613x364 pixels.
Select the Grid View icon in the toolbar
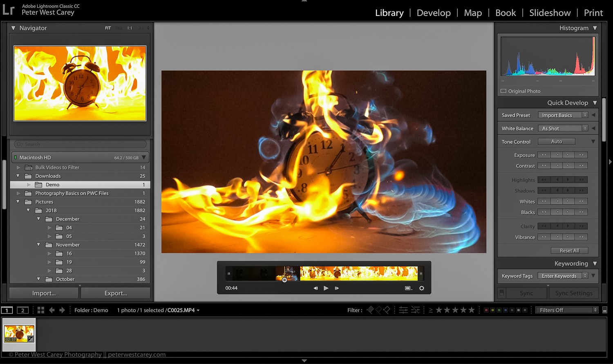coord(40,310)
